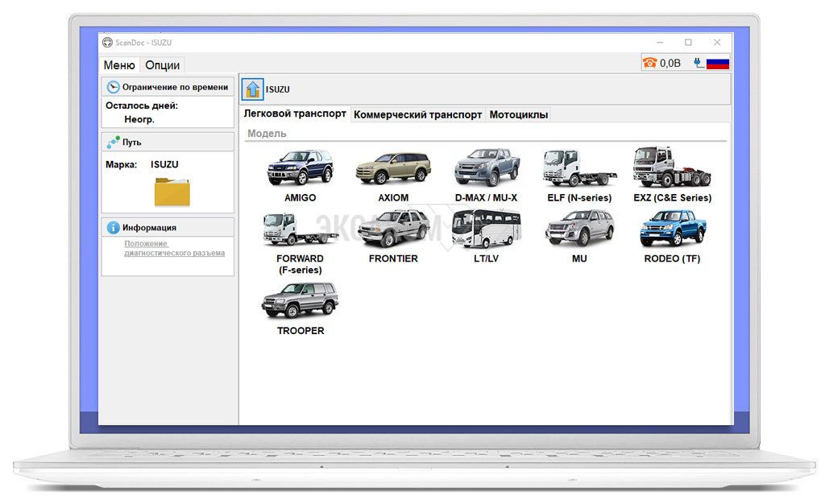The width and height of the screenshot is (825, 504).
Task: Switch to Коммерческий транспорт tab
Action: tap(417, 115)
